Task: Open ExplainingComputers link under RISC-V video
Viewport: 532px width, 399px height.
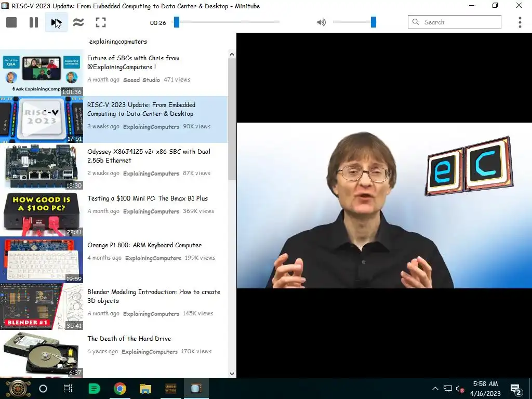Action: [151, 127]
